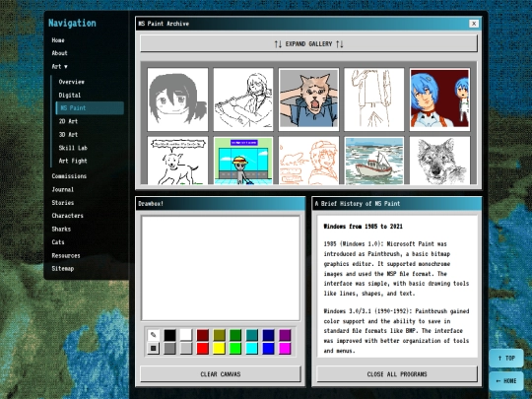Collapse the Art submenu in navigation
Viewport: 532px width, 399px height.
point(60,67)
